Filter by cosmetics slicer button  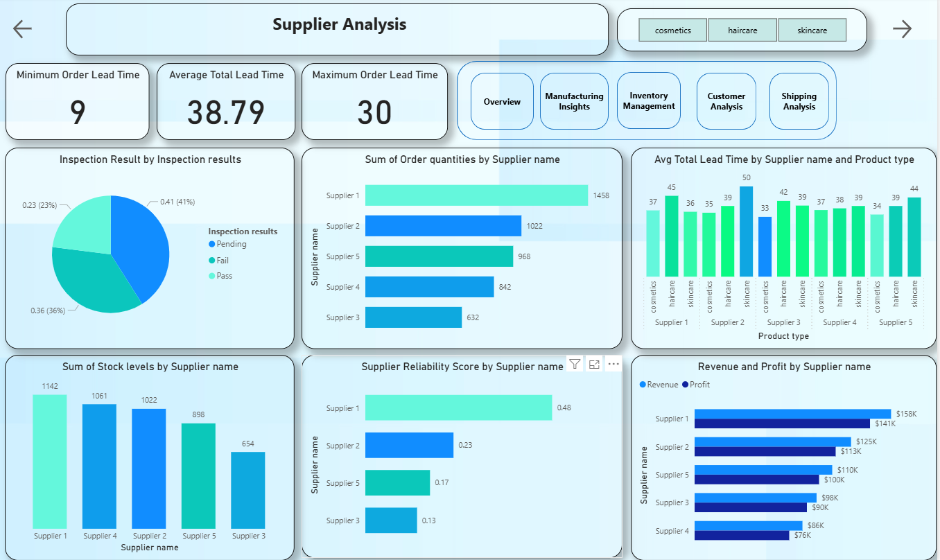tap(673, 30)
